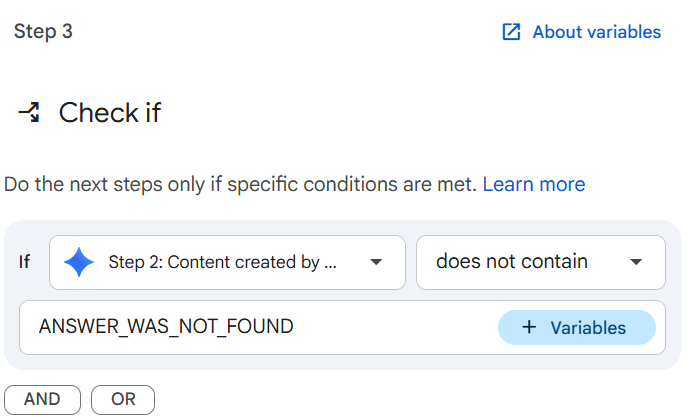
Task: Open the Learn more link
Action: [x=534, y=184]
